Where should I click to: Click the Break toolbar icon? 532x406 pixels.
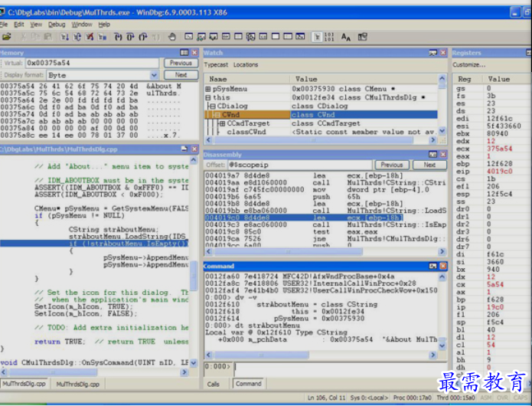(102, 37)
